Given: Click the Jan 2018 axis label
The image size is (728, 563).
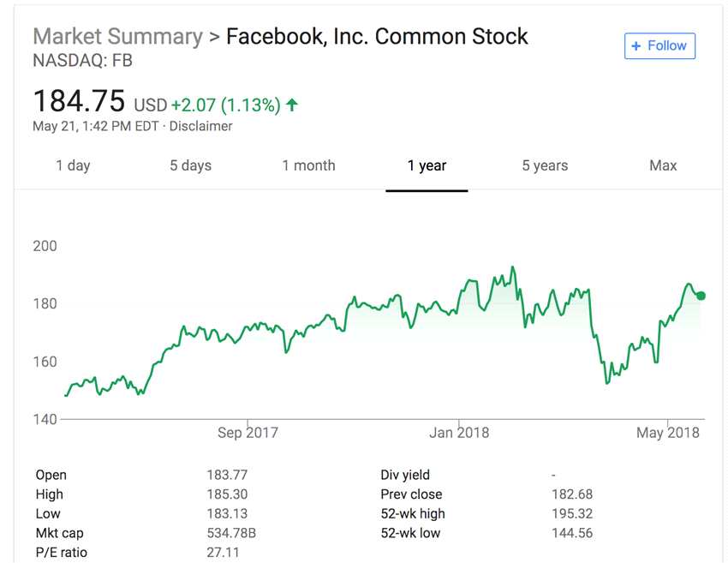Looking at the screenshot, I should point(459,433).
